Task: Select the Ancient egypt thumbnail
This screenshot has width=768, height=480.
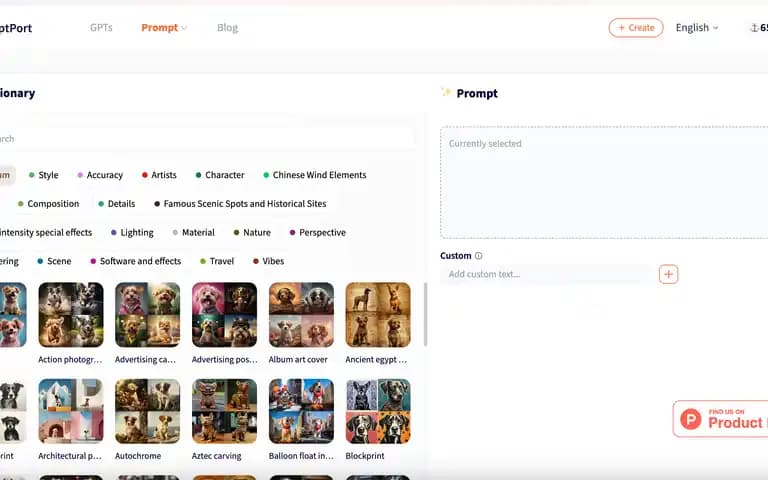Action: click(378, 314)
